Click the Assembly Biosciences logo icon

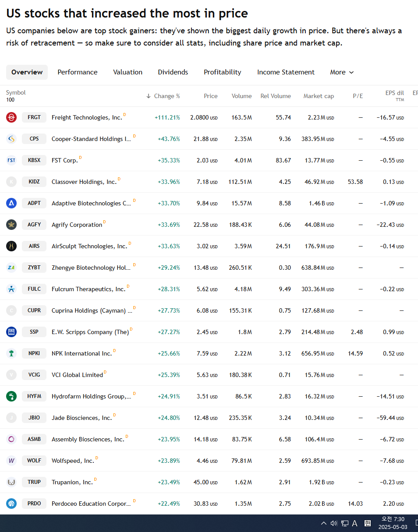[x=11, y=439]
